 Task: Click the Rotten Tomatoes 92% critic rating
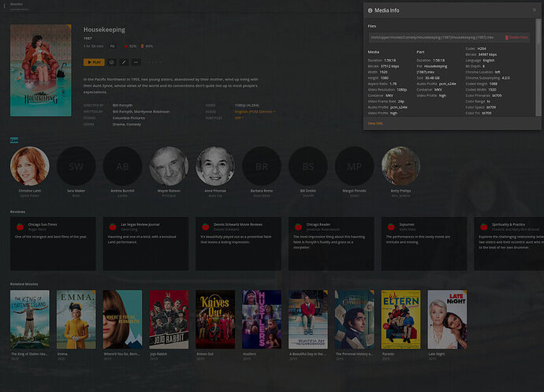(x=130, y=46)
